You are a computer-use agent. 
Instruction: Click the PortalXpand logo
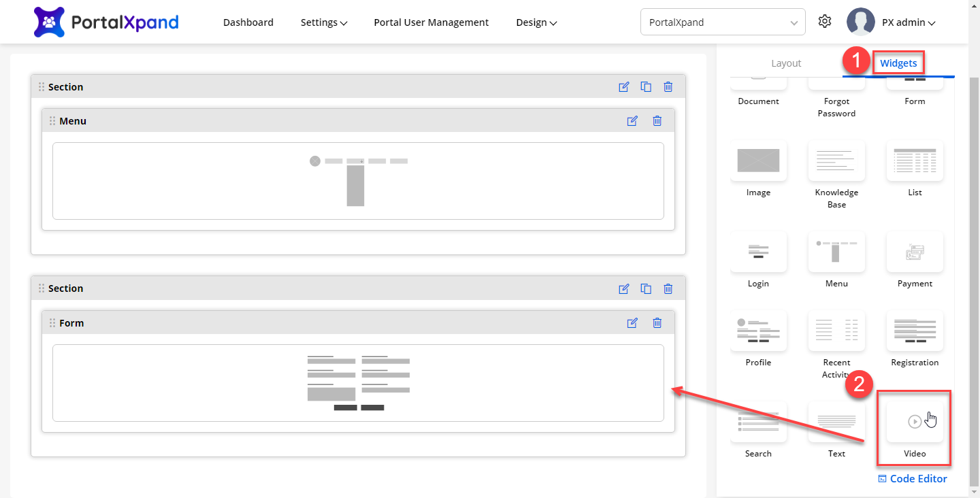[x=106, y=22]
